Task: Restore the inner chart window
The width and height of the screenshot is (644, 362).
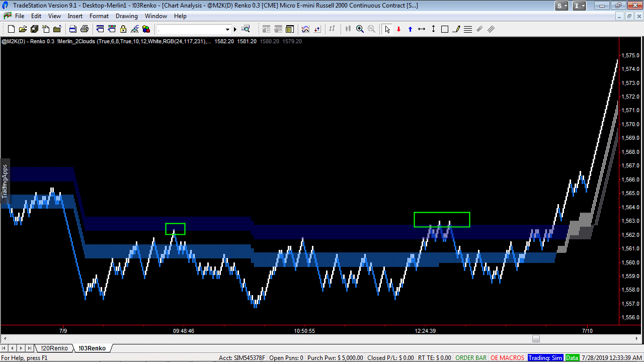Action: click(629, 16)
